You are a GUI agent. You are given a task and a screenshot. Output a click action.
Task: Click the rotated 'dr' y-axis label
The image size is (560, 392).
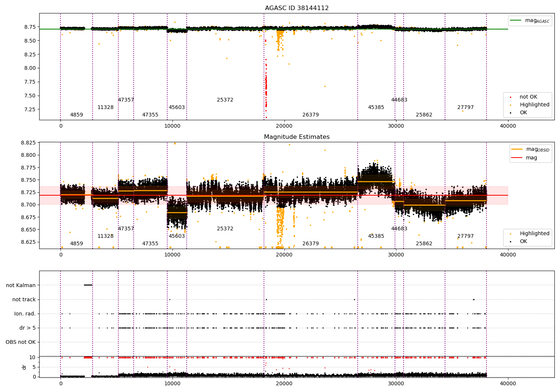tap(24, 367)
